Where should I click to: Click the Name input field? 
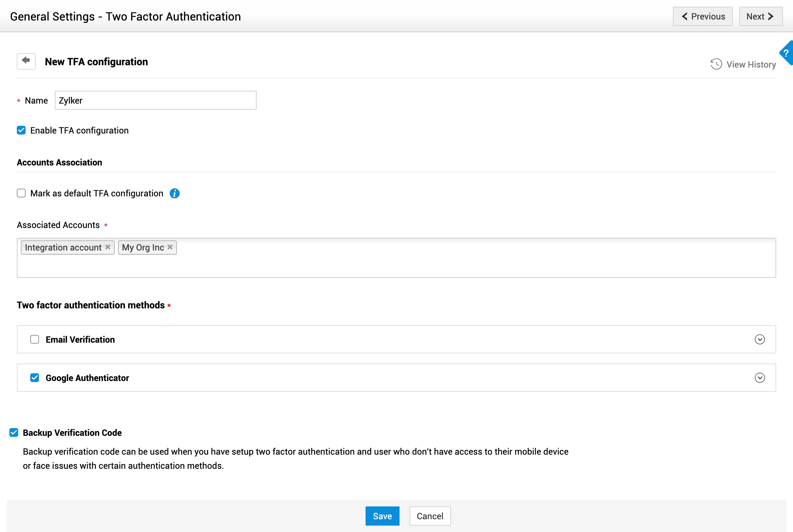pyautogui.click(x=155, y=101)
